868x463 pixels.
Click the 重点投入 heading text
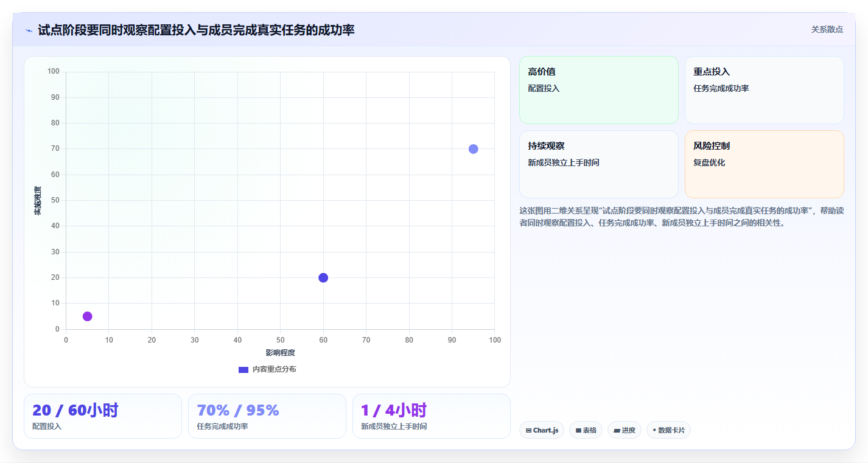(x=712, y=72)
